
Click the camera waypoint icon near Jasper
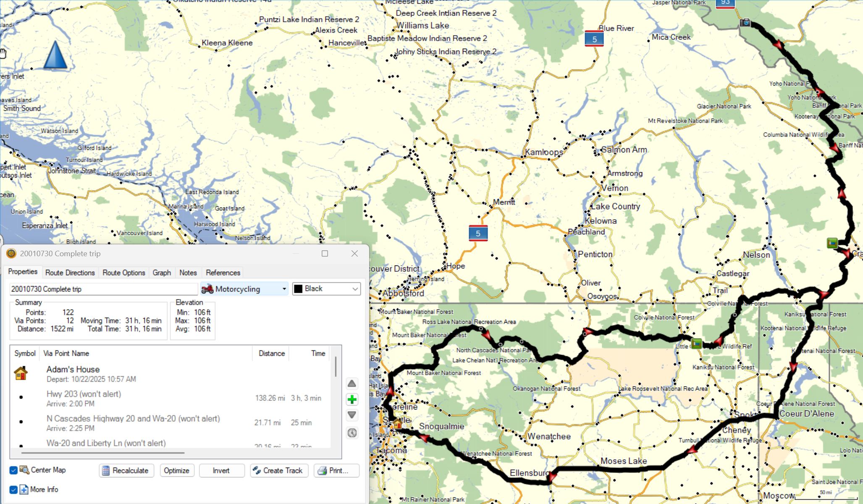point(745,22)
